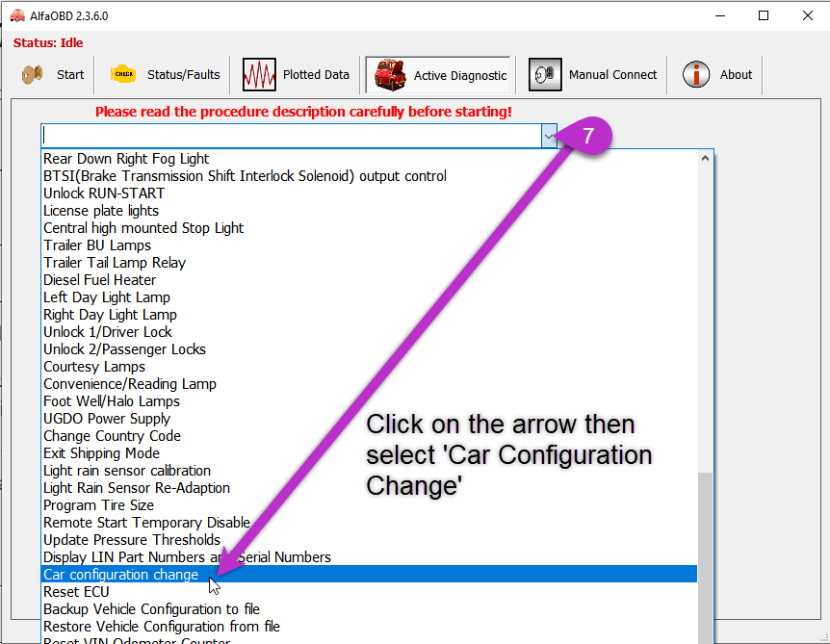Screen dimensions: 830x644
Task: Open the About info icon
Action: click(x=695, y=75)
